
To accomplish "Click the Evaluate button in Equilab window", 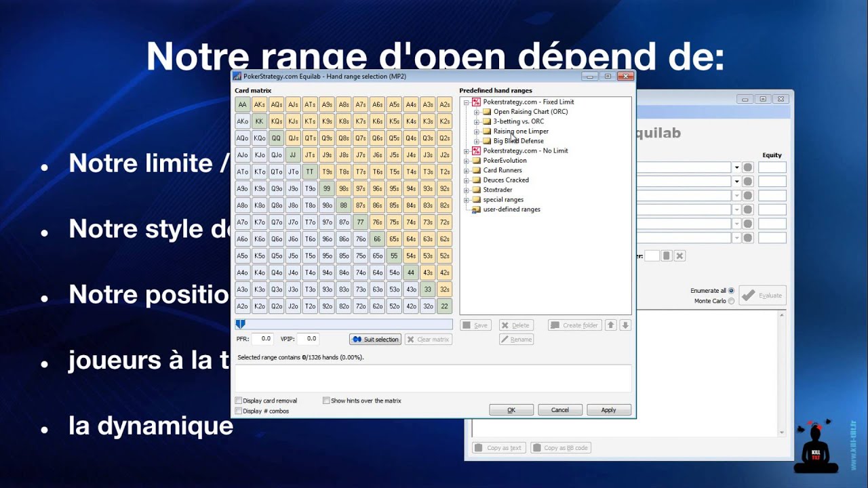I will tap(762, 296).
